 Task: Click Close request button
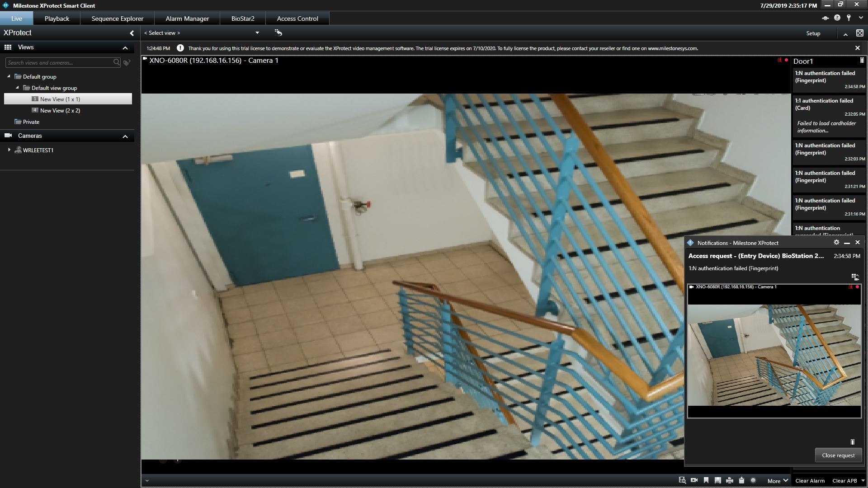pos(838,455)
